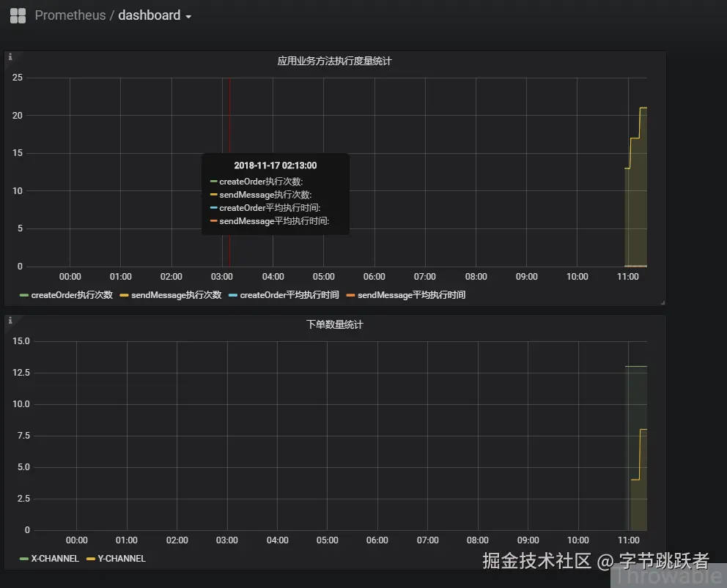Click the green X-CHANNEL legend color swatch
This screenshot has height=588, width=727.
[24, 559]
